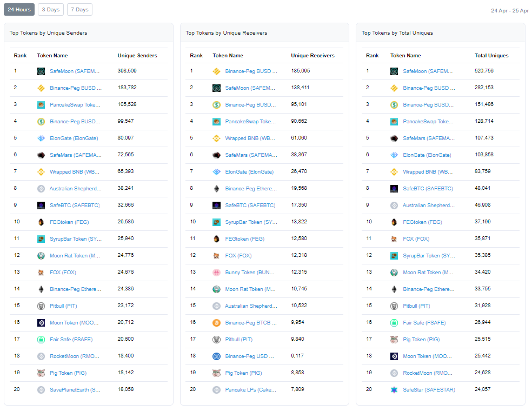
Task: Click receiver count 61,060
Action: (300, 138)
